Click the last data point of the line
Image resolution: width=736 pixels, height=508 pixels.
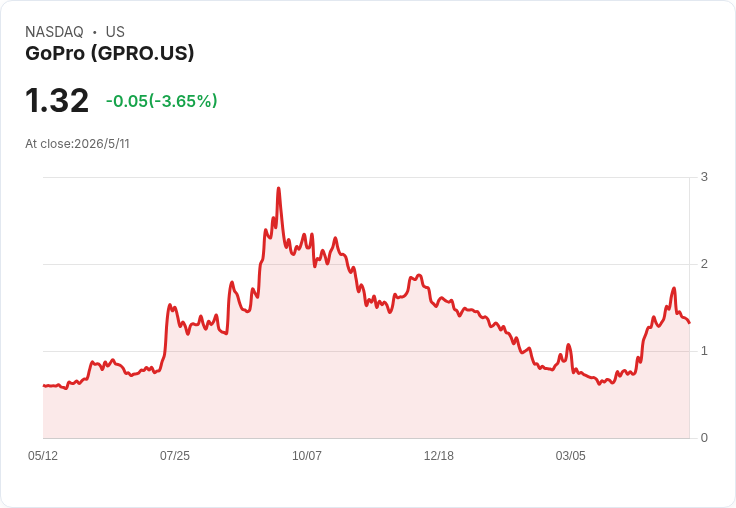pos(689,323)
